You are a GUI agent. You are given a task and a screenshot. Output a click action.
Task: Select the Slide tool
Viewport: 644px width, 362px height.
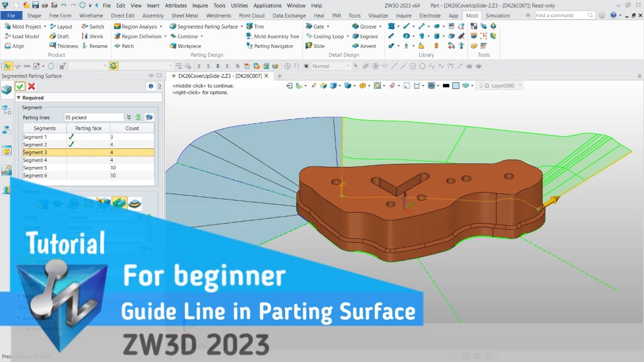pyautogui.click(x=315, y=46)
